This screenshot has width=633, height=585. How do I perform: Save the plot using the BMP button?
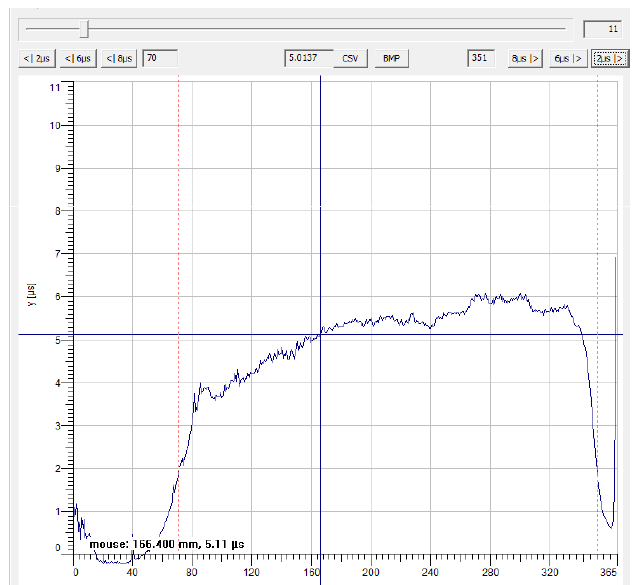(x=390, y=59)
